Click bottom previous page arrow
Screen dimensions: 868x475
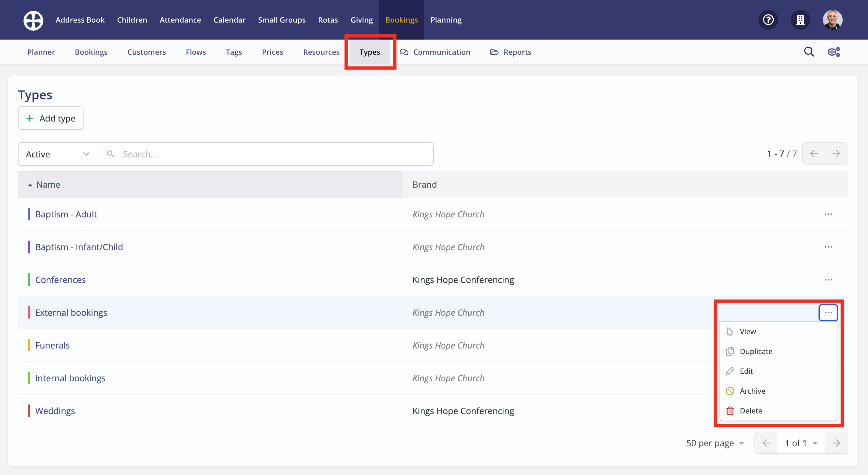point(766,443)
